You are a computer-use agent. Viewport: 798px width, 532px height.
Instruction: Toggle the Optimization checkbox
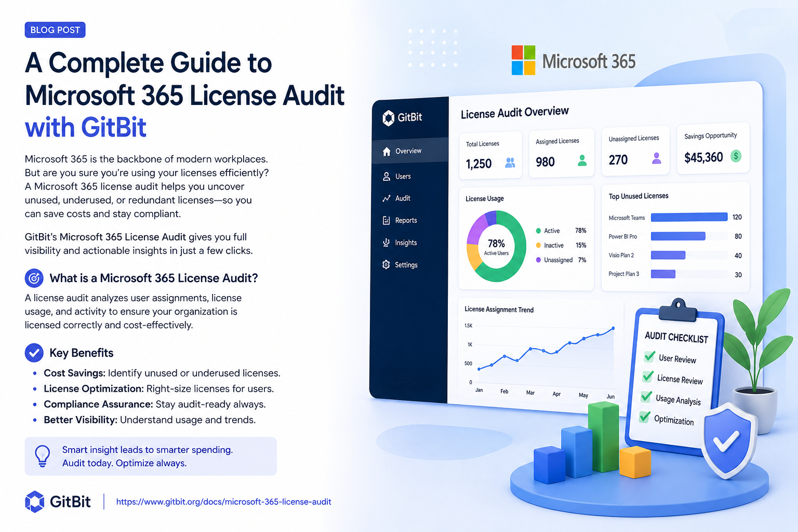click(x=645, y=417)
